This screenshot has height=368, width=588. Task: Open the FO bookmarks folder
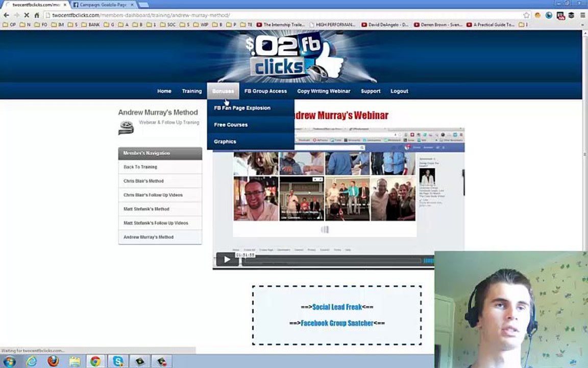pyautogui.click(x=41, y=25)
